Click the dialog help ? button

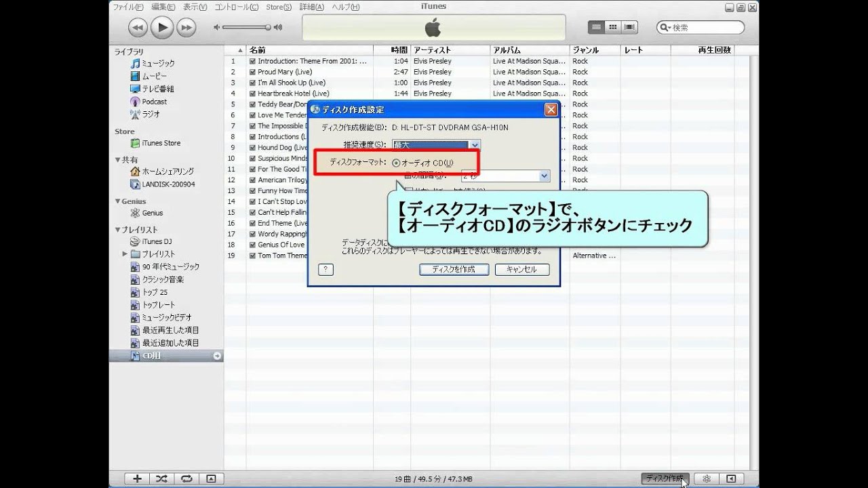pyautogui.click(x=325, y=269)
